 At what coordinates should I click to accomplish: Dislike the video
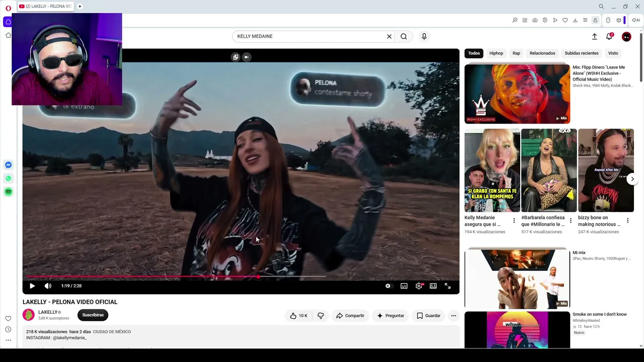tap(320, 315)
